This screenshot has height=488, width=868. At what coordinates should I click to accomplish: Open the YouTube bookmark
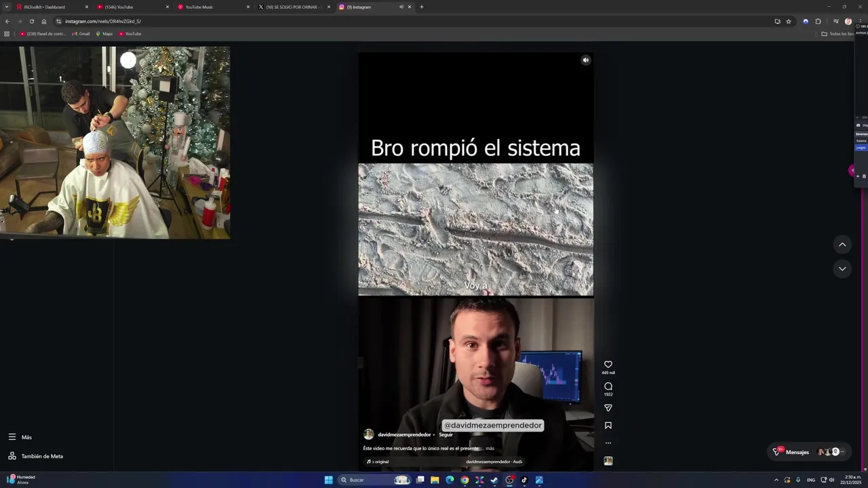[x=130, y=34]
